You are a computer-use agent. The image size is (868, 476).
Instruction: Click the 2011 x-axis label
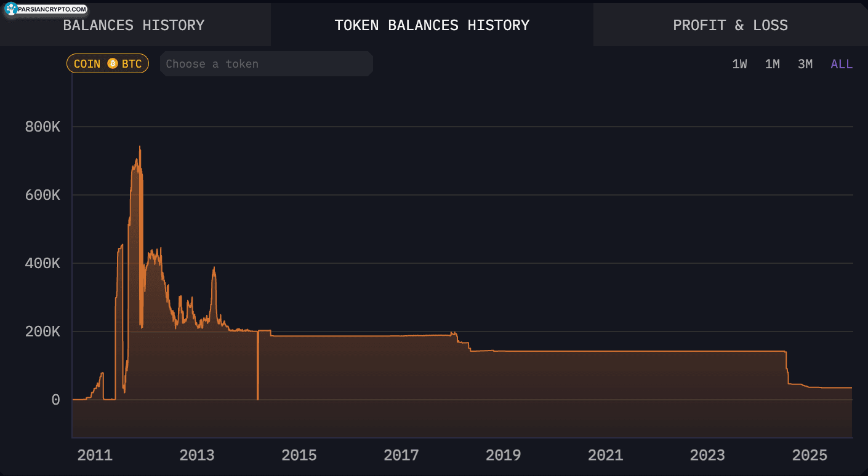click(95, 456)
